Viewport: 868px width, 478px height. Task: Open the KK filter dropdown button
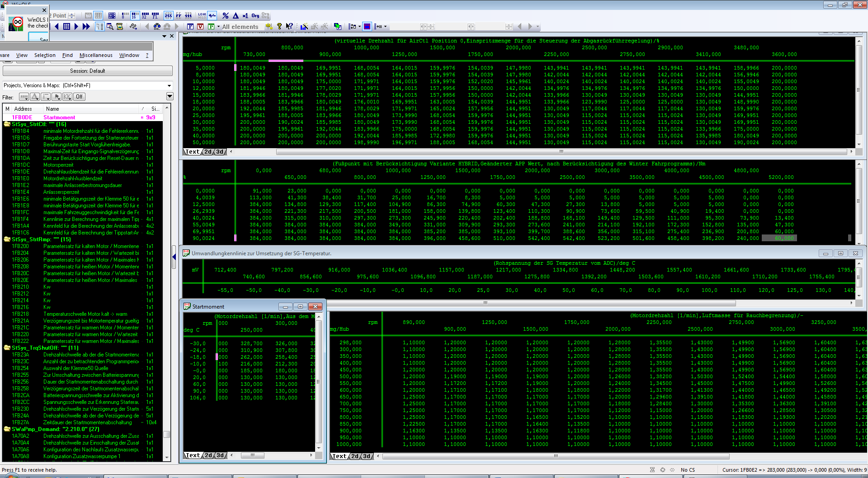pos(67,97)
